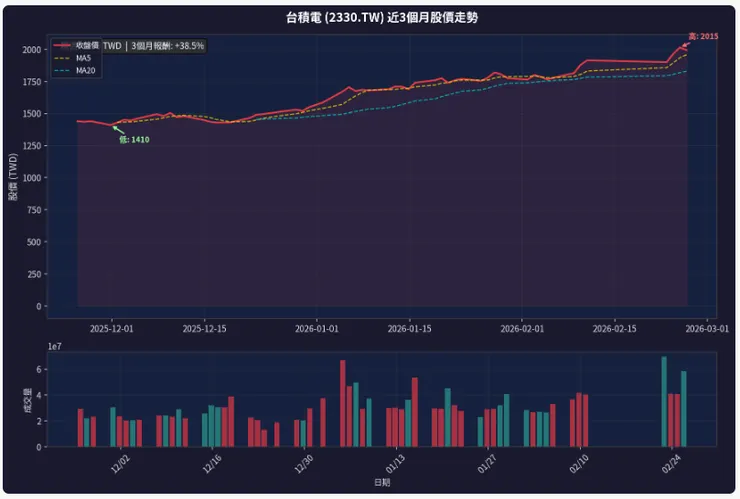Click the 01/13 volume date tick

395,465
